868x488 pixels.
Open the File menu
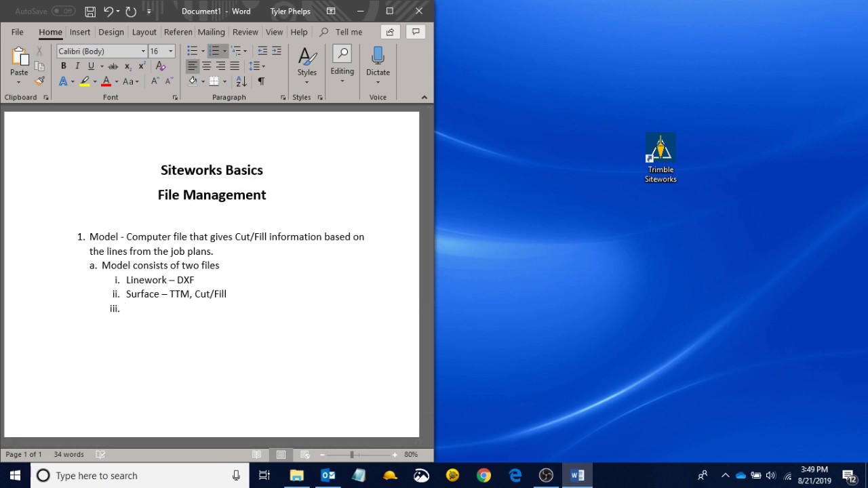(x=18, y=32)
